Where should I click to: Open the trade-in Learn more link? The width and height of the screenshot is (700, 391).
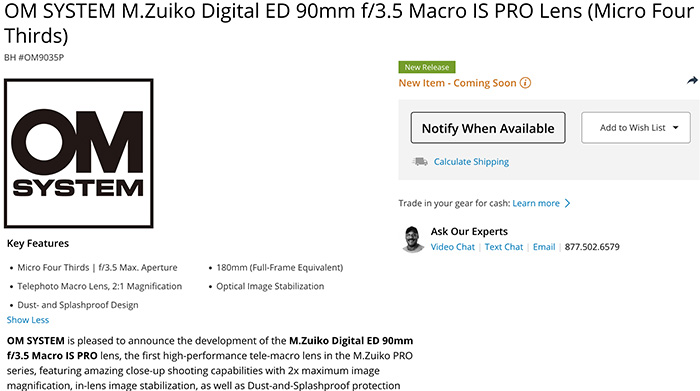pyautogui.click(x=536, y=204)
